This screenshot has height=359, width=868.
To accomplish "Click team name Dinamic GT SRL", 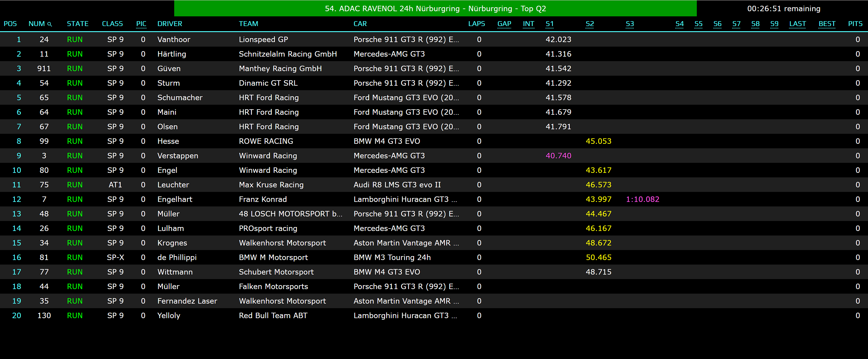I will [x=268, y=83].
